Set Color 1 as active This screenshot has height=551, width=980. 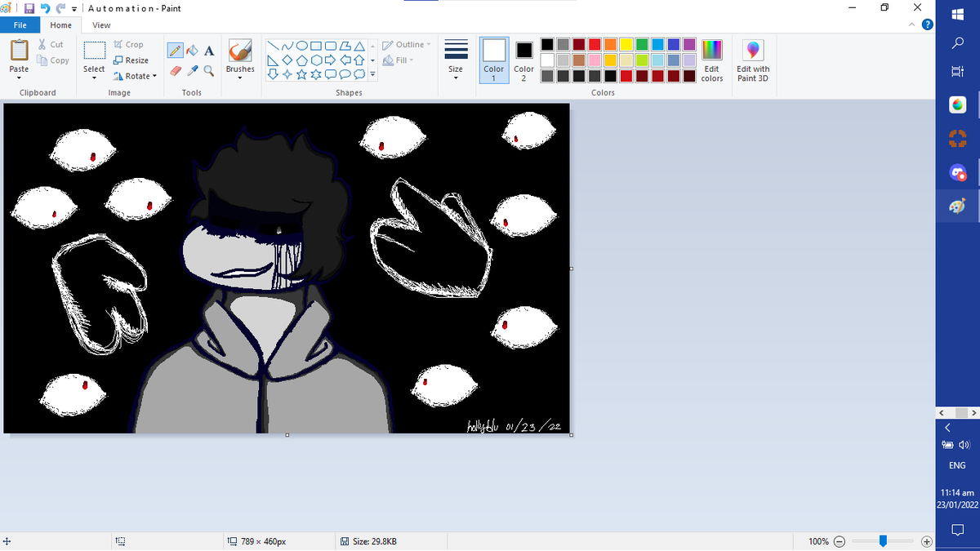(x=494, y=60)
